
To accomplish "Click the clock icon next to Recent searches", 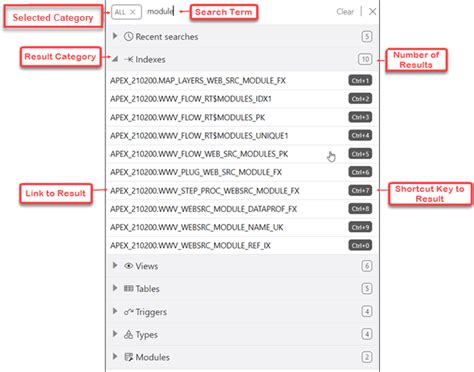I will point(128,36).
